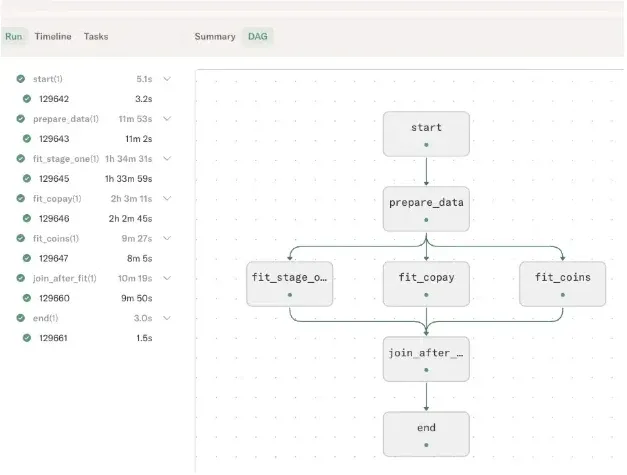Click the join_after_fit(1) step label
The width and height of the screenshot is (627, 475).
pos(64,278)
